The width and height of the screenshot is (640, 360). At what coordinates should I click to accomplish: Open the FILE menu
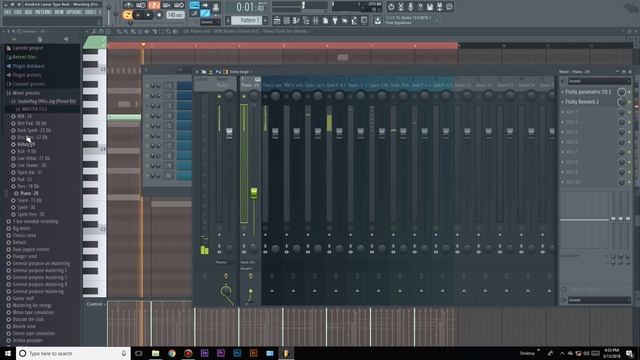(7, 13)
